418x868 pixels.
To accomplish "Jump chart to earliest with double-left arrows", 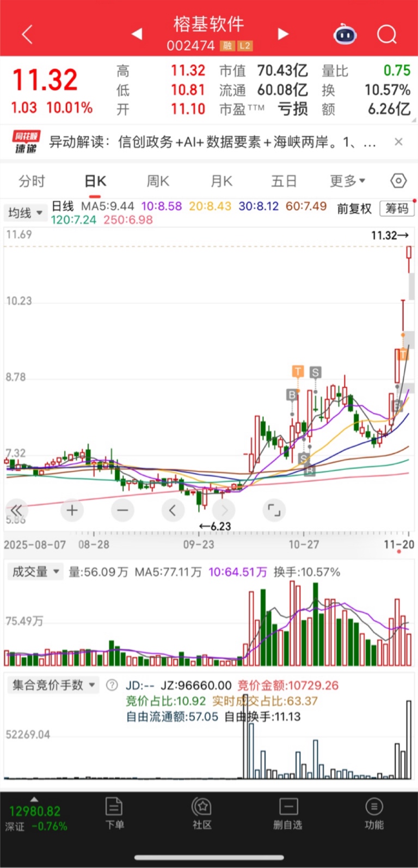I will click(16, 510).
